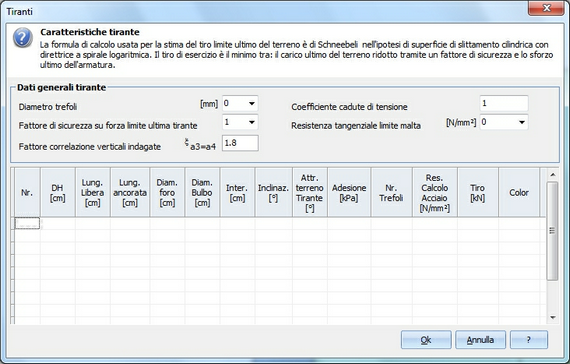Select the first cell in Nr. column
This screenshot has width=570, height=364.
pyautogui.click(x=27, y=223)
